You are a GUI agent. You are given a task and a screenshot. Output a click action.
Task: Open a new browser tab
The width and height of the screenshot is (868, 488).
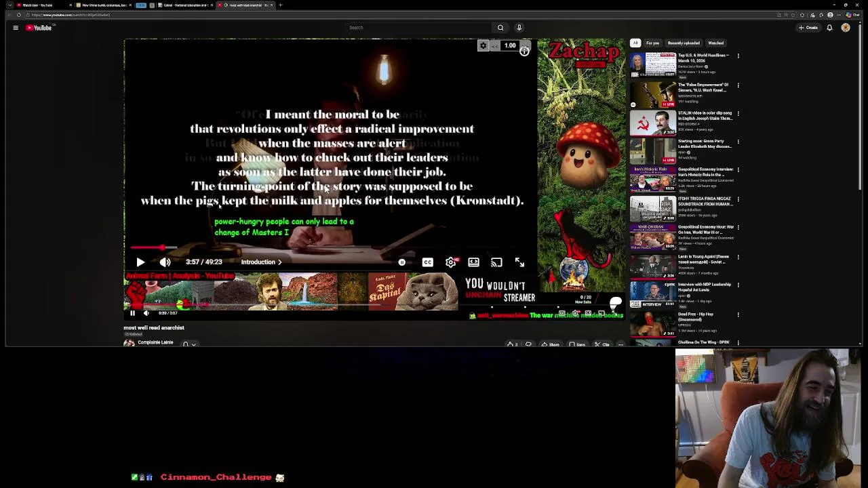point(281,5)
